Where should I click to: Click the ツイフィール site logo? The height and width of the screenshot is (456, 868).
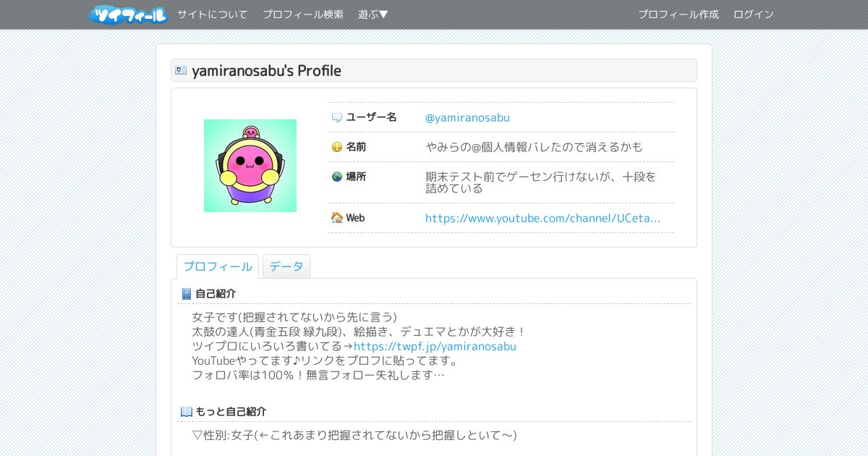coord(128,14)
